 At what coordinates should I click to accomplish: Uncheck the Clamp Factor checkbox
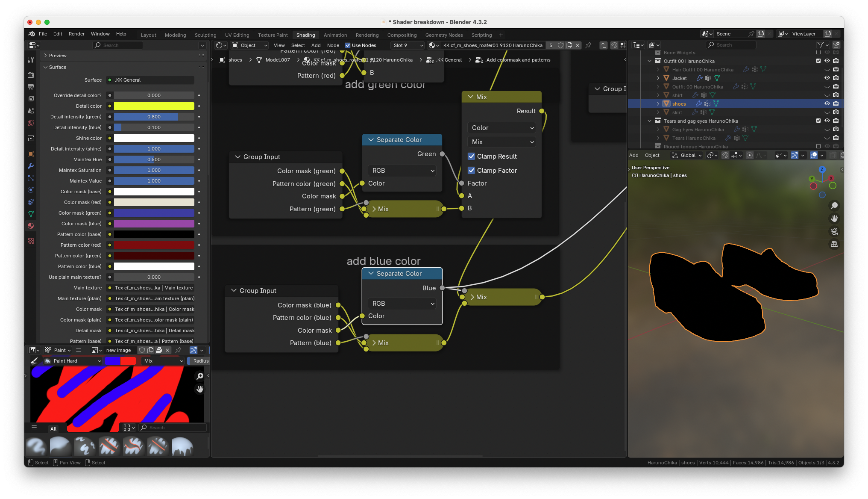click(x=472, y=171)
